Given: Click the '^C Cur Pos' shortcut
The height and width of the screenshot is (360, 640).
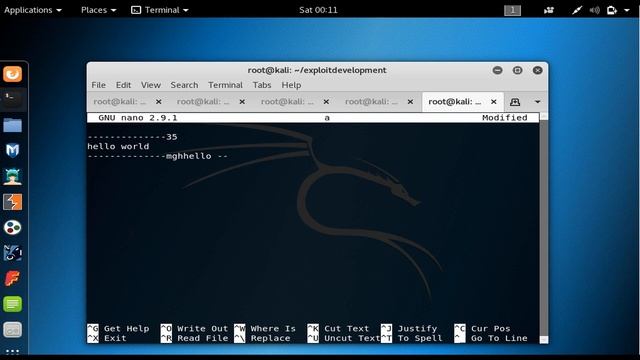Looking at the screenshot, I should coord(482,329).
